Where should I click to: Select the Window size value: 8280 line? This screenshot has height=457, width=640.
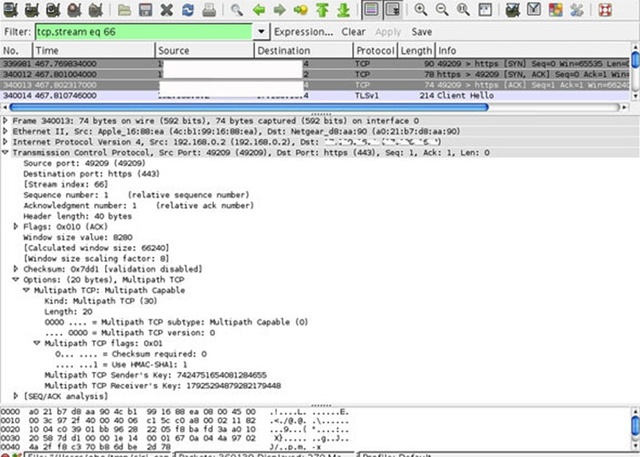78,237
